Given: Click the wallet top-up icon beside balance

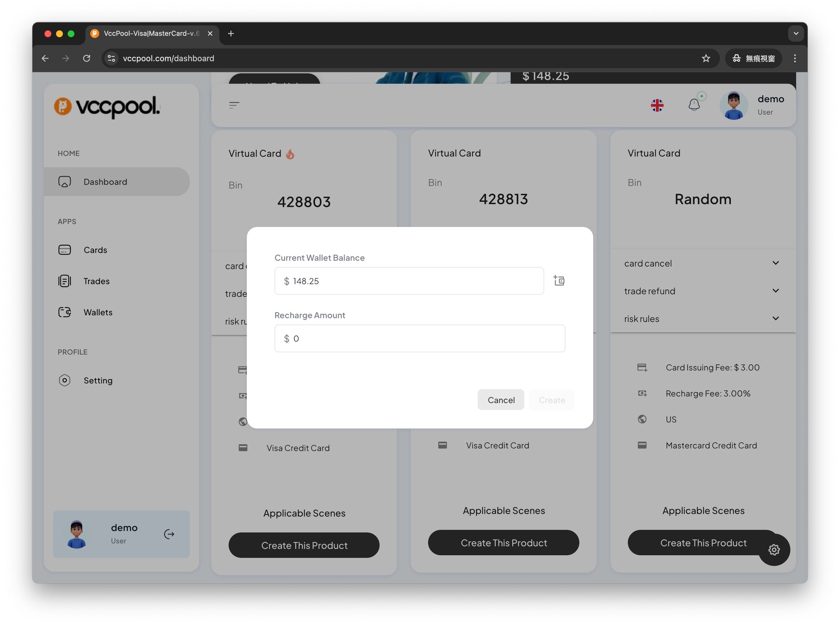Looking at the screenshot, I should (559, 281).
